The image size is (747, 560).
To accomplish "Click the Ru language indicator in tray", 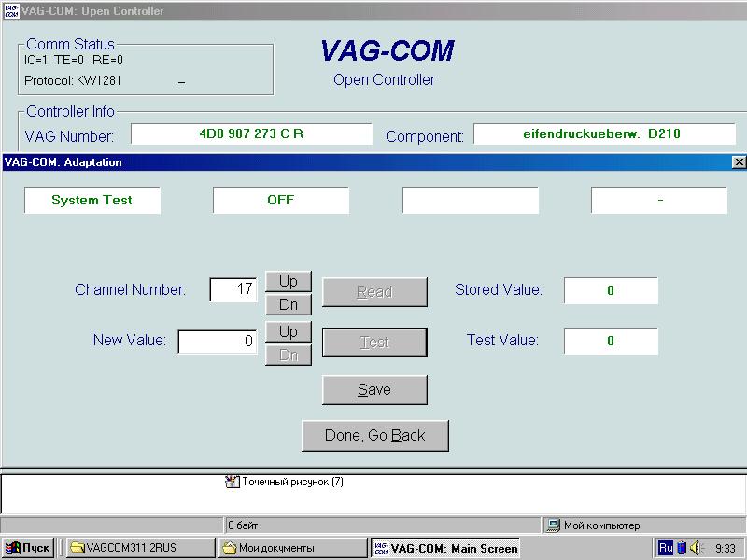I will (666, 548).
